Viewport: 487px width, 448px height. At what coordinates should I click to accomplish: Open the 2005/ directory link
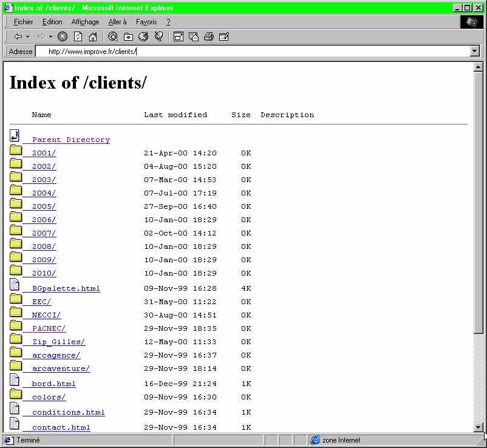44,206
